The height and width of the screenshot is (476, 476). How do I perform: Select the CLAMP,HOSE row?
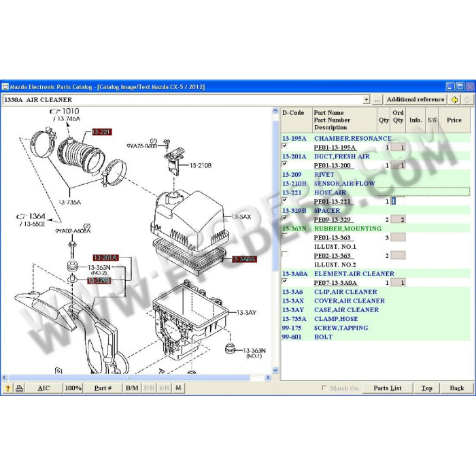pyautogui.click(x=375, y=319)
